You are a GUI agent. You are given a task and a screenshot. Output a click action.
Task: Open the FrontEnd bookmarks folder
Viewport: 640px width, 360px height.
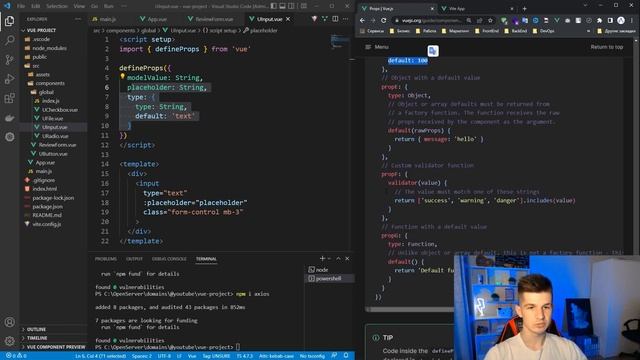487,31
